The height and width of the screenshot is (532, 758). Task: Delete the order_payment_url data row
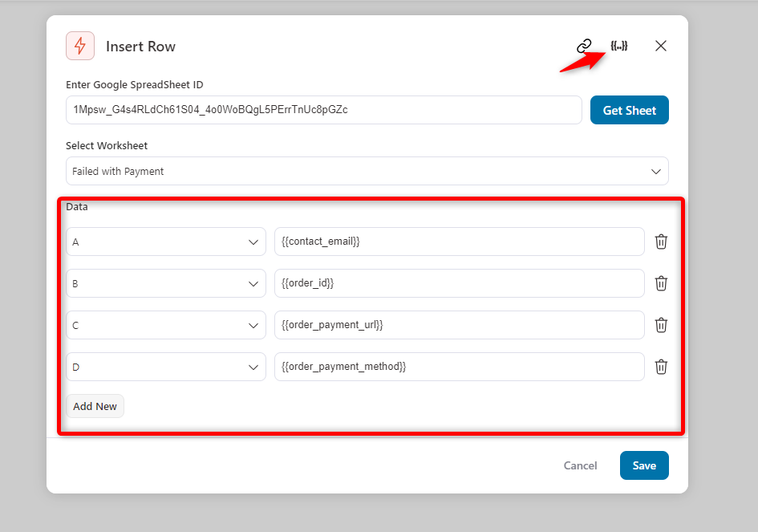[661, 325]
